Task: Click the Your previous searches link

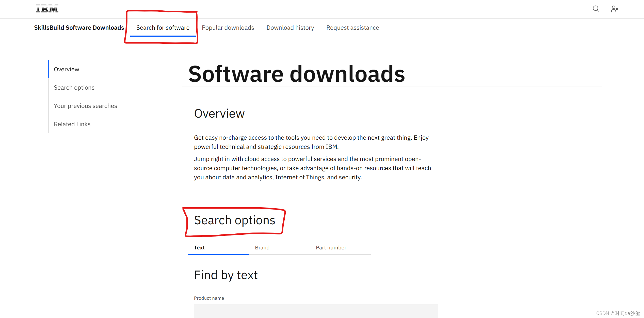Action: 85,106
